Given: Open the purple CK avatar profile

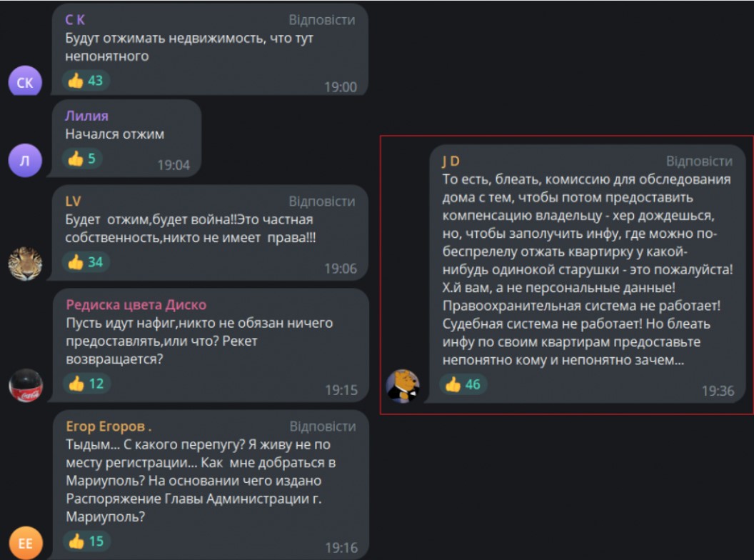Looking at the screenshot, I should (x=25, y=83).
